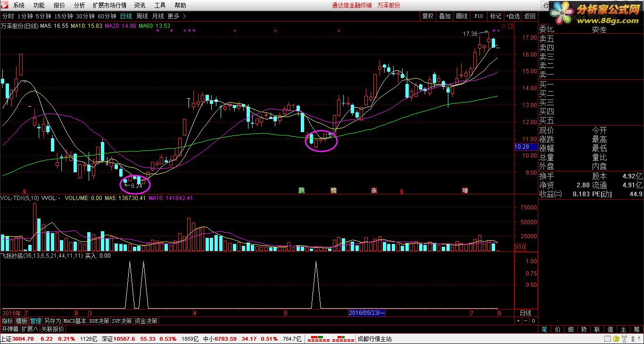Click the red 张 info marker

point(374,191)
